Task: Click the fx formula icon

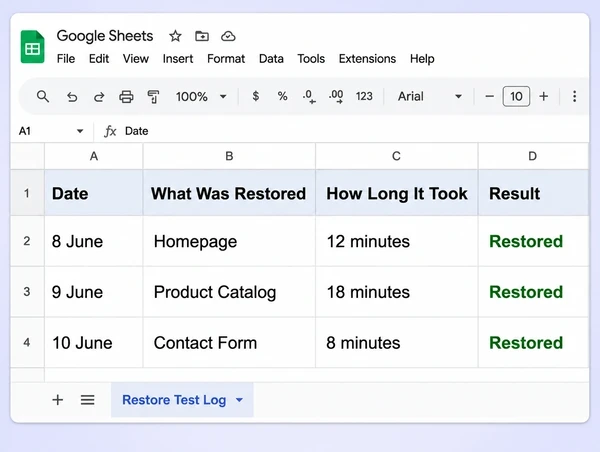Action: (x=110, y=131)
